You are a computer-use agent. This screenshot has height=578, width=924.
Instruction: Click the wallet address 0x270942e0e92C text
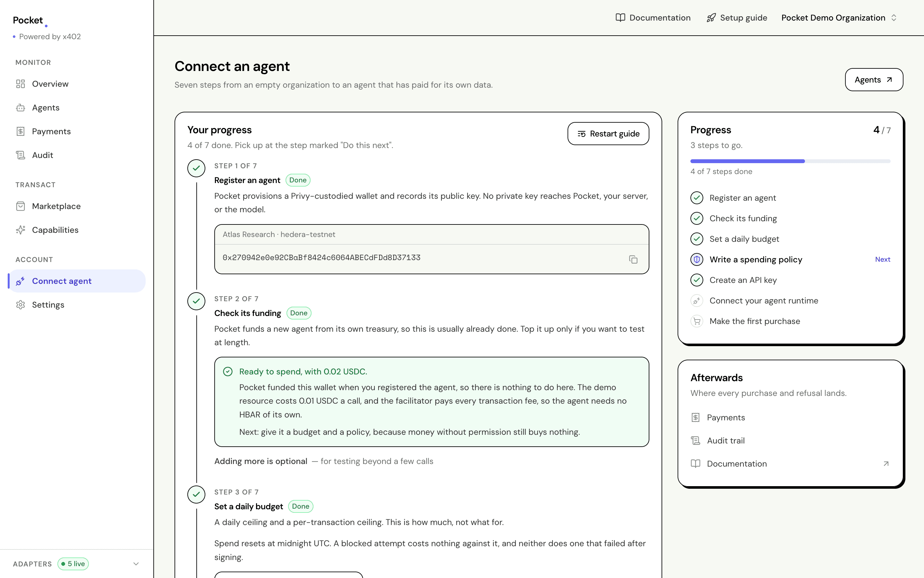[x=321, y=258]
